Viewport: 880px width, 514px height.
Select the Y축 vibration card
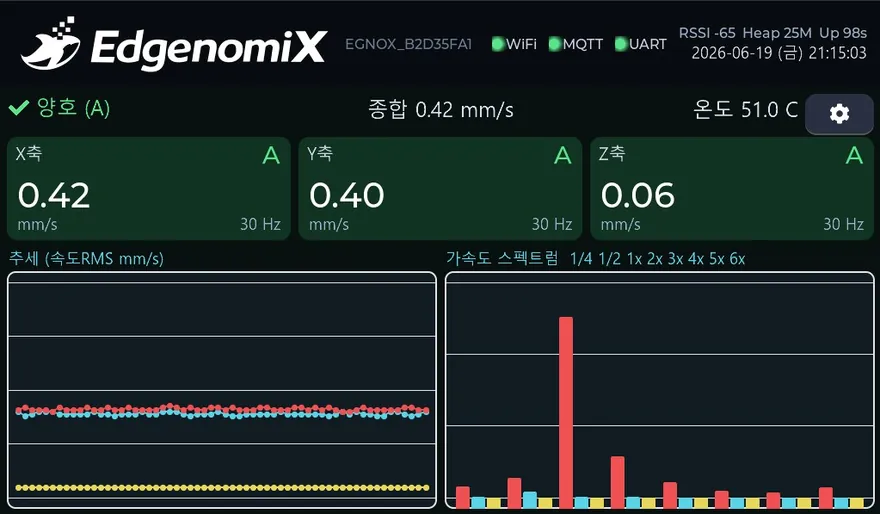point(440,189)
